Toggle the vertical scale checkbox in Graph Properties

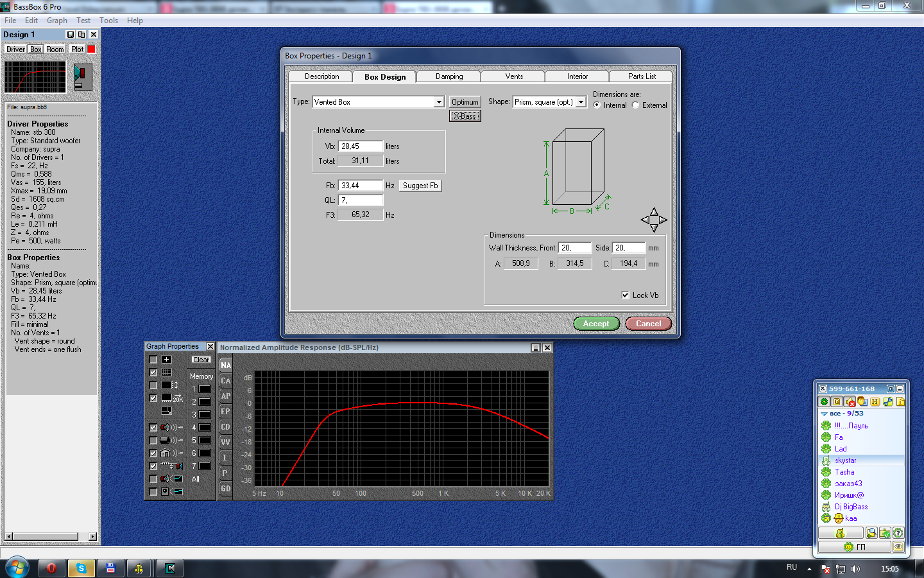pyautogui.click(x=153, y=385)
